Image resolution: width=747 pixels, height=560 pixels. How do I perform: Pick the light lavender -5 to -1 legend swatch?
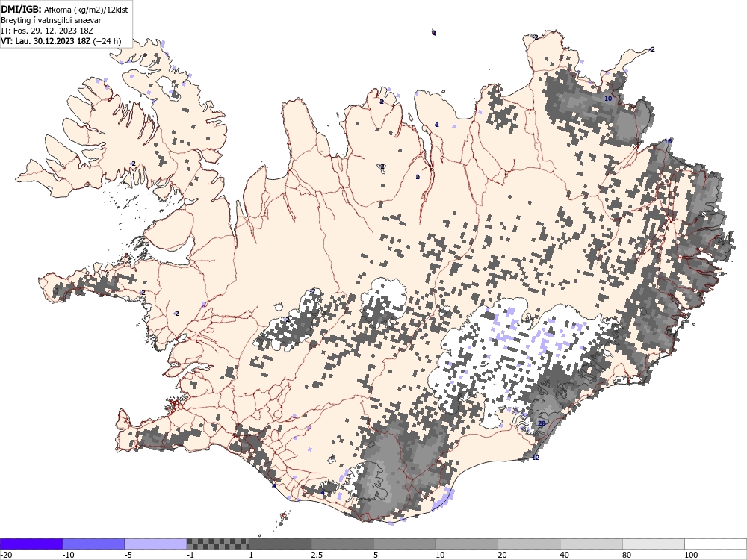click(x=156, y=544)
